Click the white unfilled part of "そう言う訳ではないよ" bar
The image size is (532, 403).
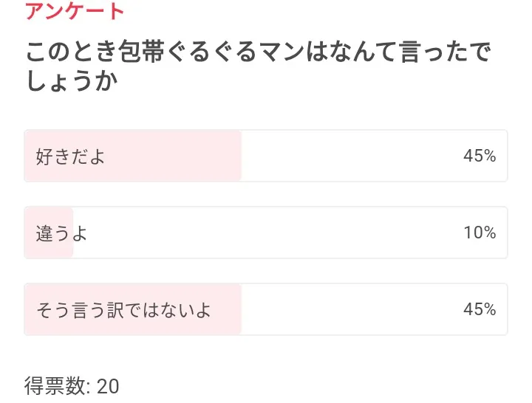click(347, 309)
